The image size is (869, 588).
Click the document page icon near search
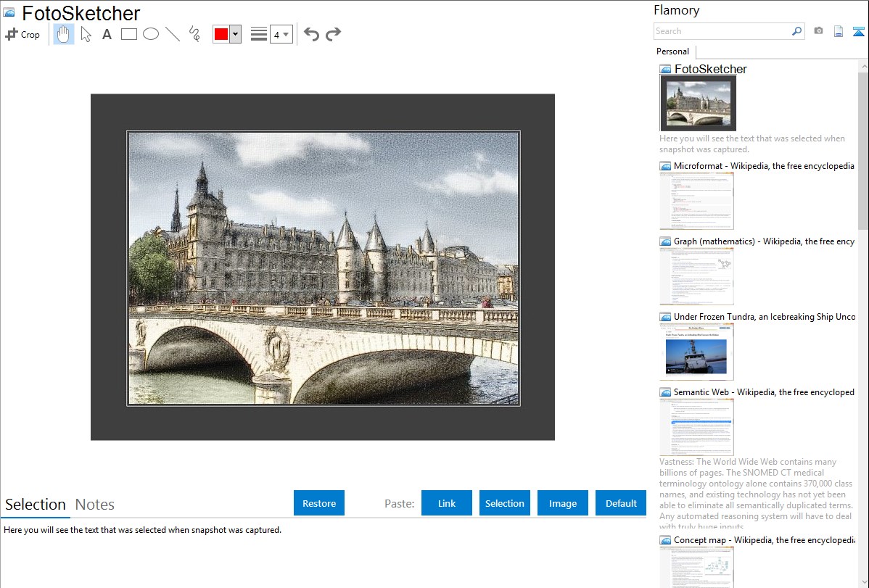pos(839,31)
